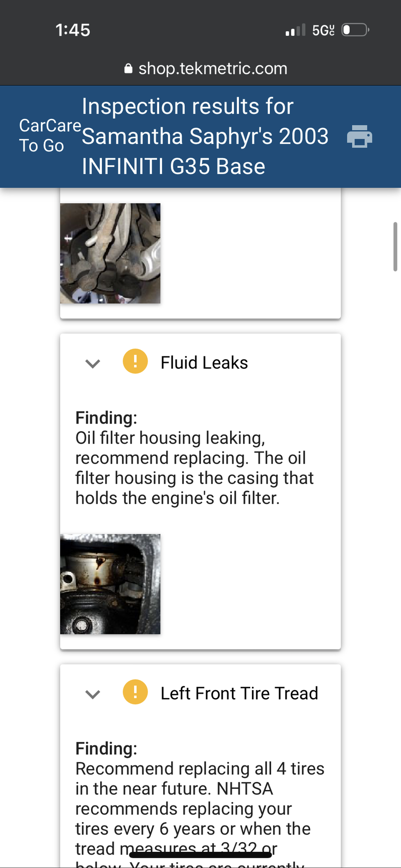Tap the shop.tekmetric.com address bar

[213, 69]
